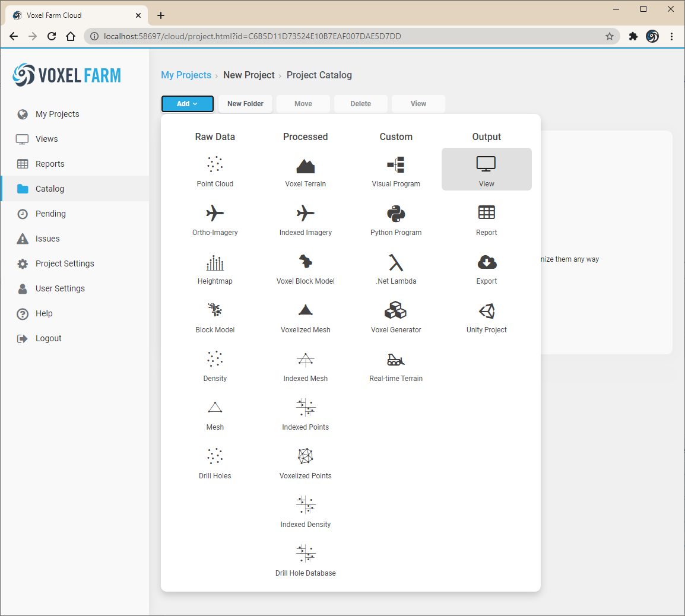685x616 pixels.
Task: Open New Project breadcrumb
Action: pos(249,75)
